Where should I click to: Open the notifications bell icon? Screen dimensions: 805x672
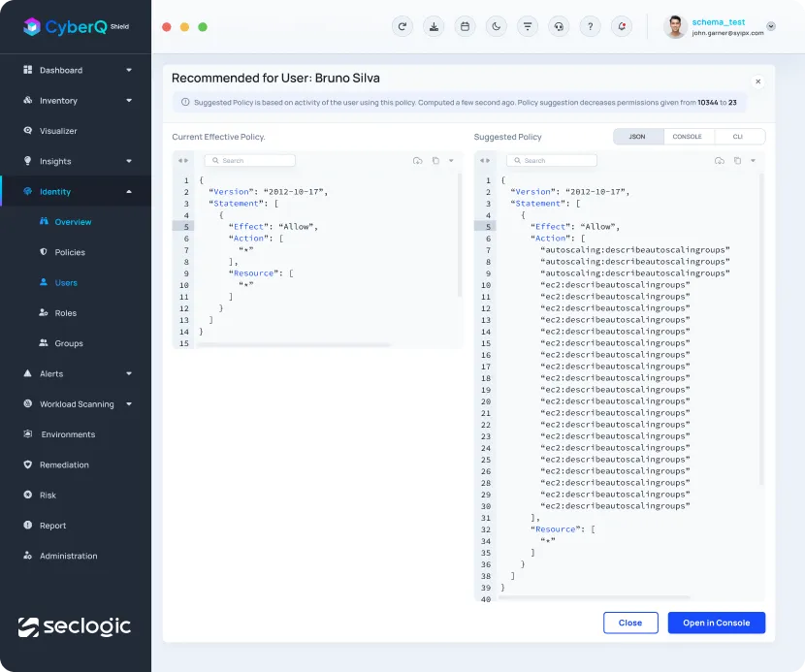[621, 27]
